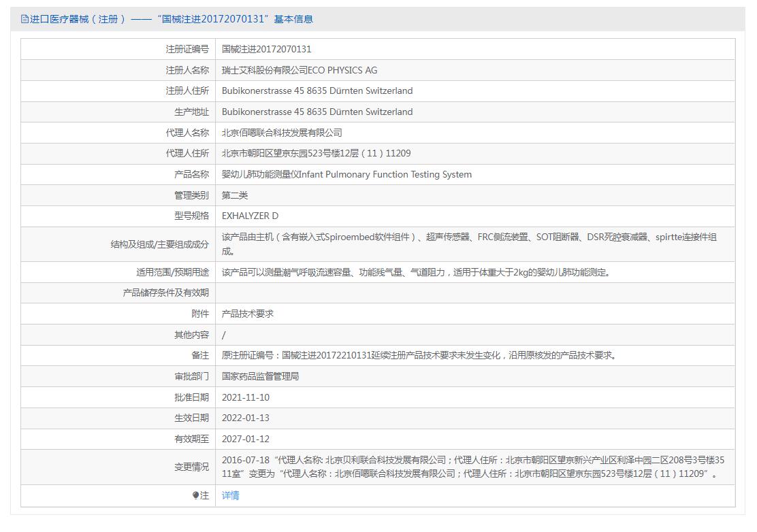The image size is (757, 532).
Task: Click the 变更情况 label
Action: (192, 467)
